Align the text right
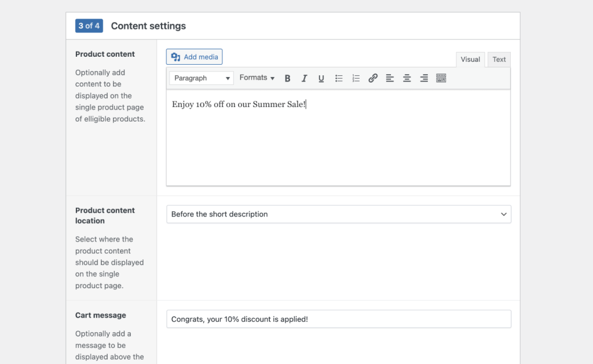593x364 pixels. pos(423,78)
